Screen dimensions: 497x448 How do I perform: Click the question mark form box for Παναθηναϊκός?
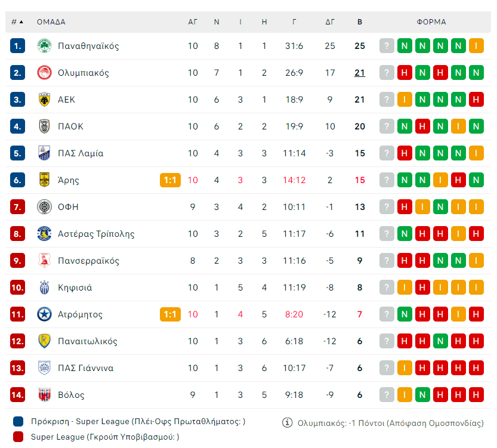387,46
